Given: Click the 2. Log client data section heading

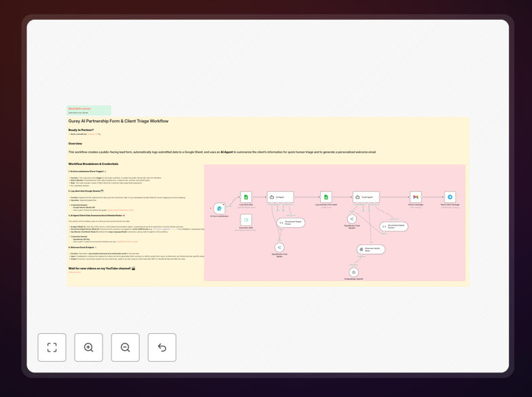Looking at the screenshot, I should click(84, 191).
